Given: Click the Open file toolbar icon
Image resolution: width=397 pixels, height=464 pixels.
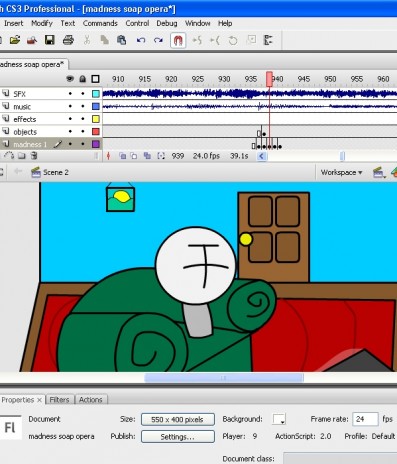Looking at the screenshot, I should point(15,40).
